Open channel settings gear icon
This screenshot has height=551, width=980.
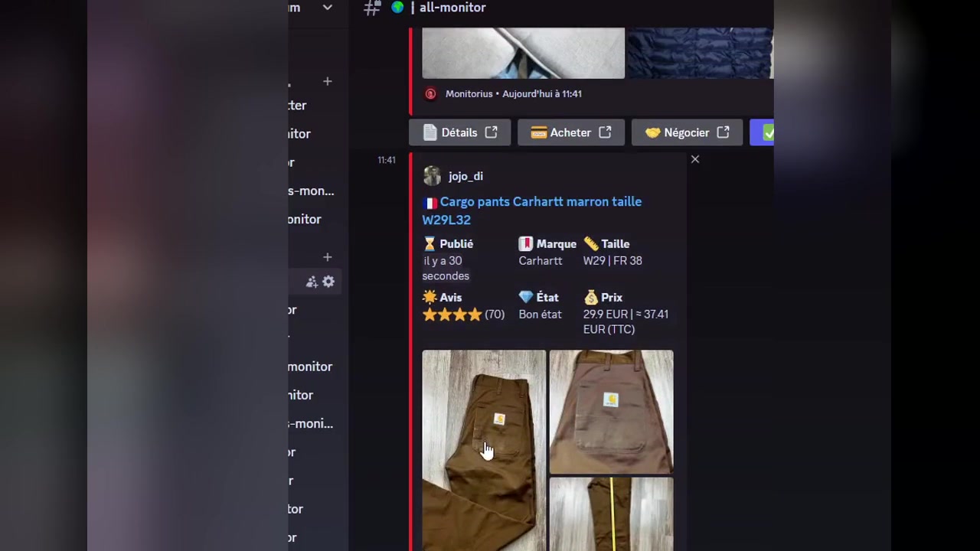(328, 282)
